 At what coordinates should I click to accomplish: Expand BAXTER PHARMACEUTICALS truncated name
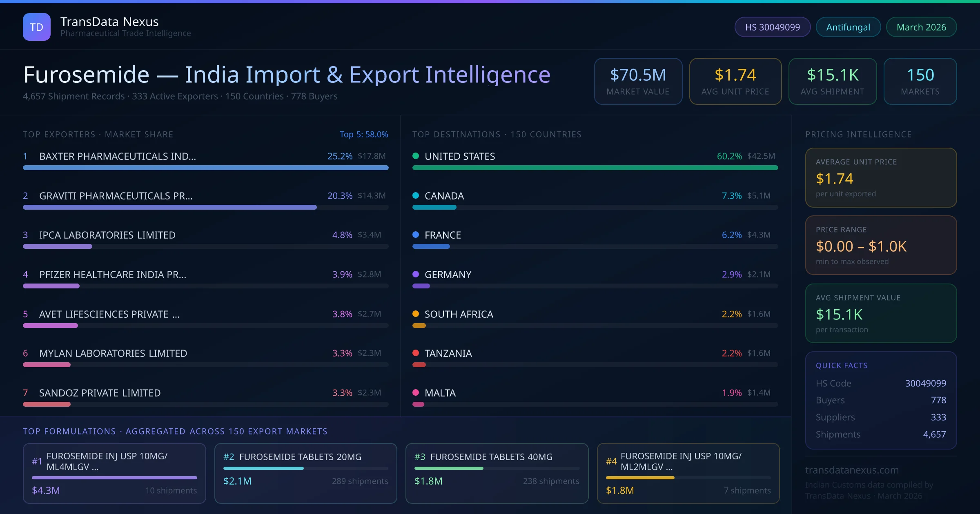click(x=117, y=156)
